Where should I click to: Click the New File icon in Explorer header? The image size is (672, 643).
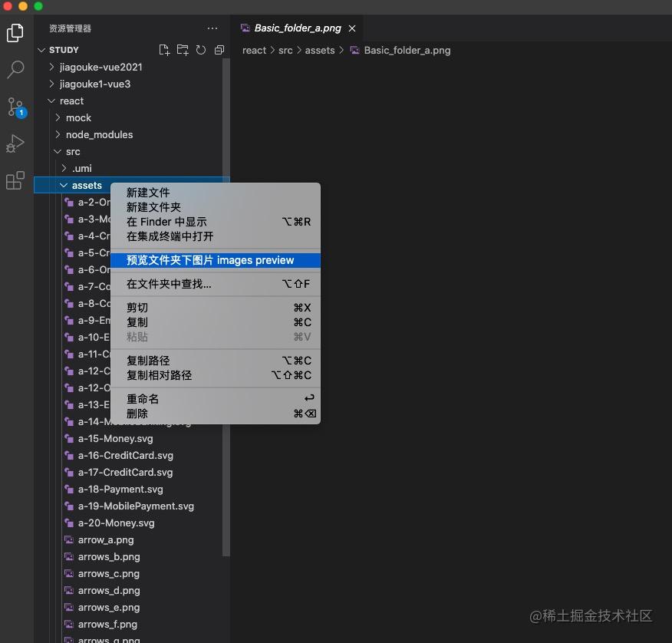pos(164,49)
